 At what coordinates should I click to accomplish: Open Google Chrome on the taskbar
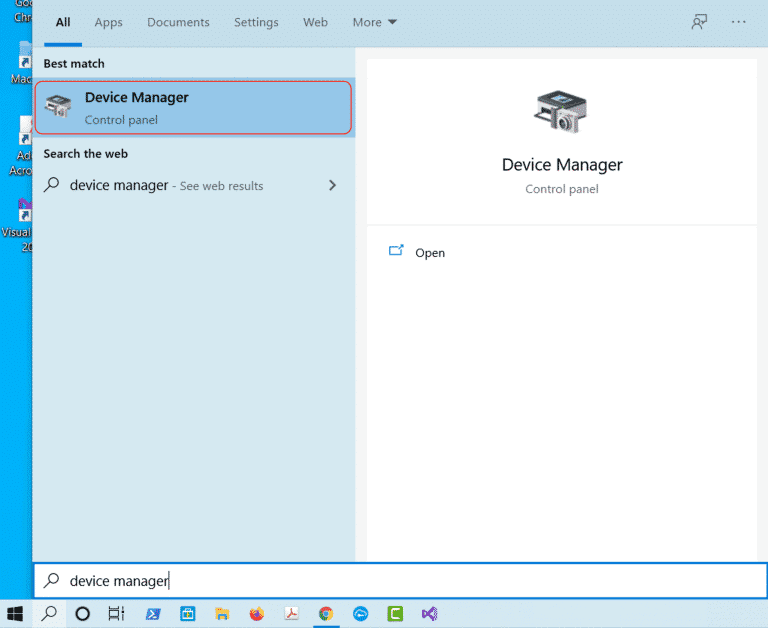coord(326,613)
